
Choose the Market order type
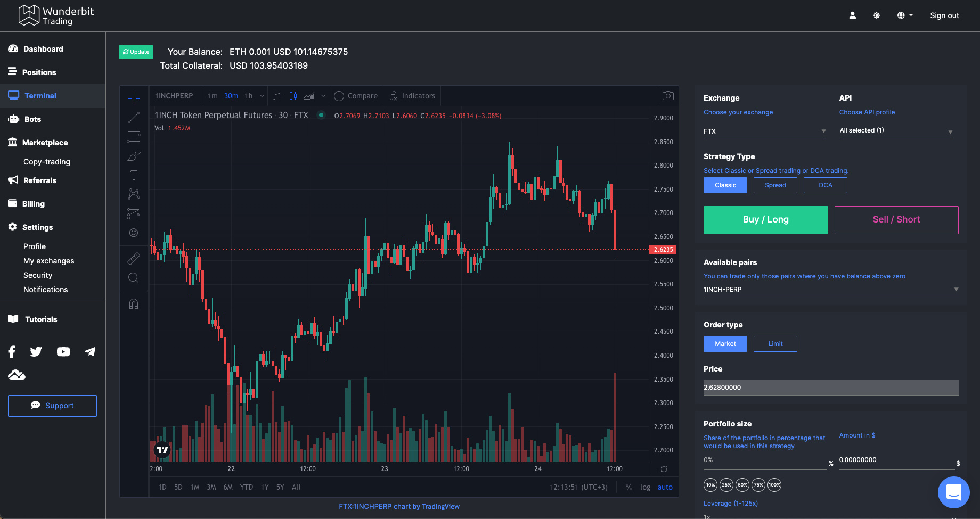(725, 344)
